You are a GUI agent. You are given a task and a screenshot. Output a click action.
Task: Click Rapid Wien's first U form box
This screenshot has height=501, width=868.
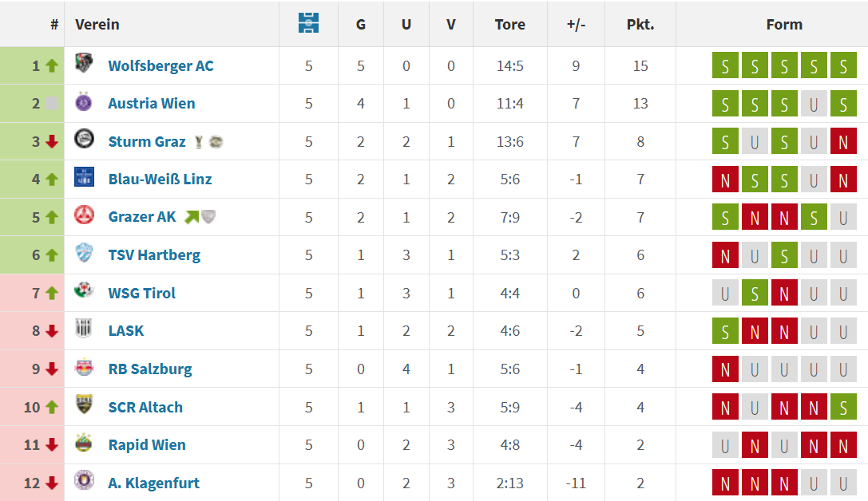[x=725, y=445]
